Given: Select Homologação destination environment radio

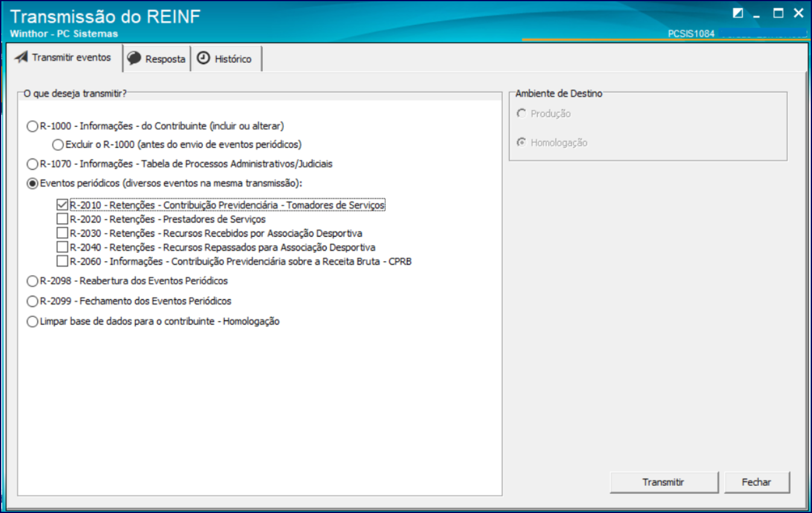Looking at the screenshot, I should [522, 143].
